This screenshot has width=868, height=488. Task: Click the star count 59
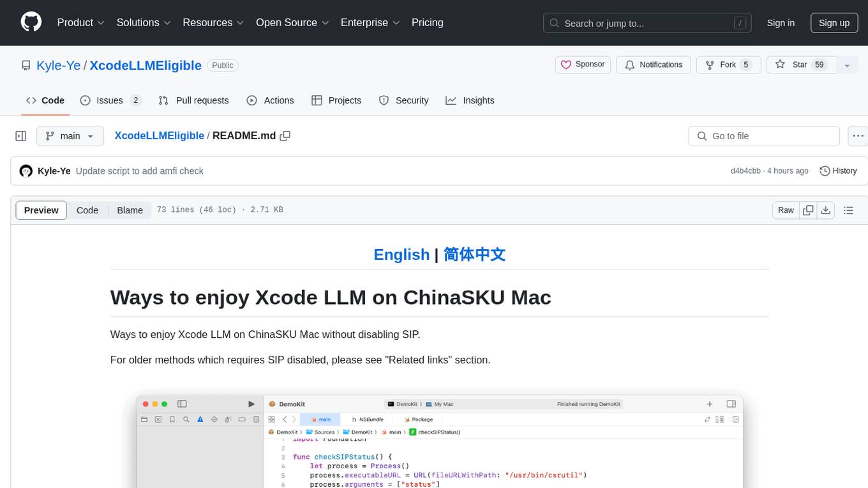[820, 65]
